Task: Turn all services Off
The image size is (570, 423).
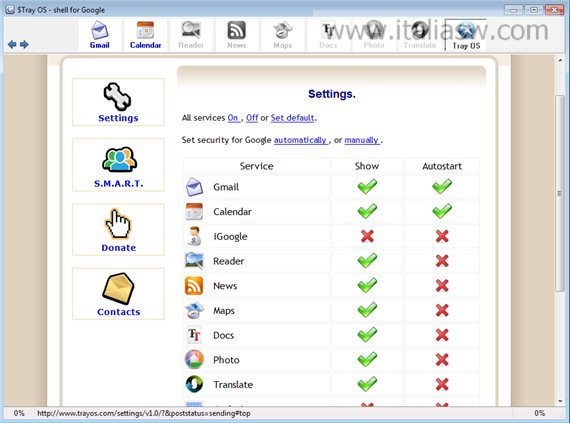Action: (252, 118)
